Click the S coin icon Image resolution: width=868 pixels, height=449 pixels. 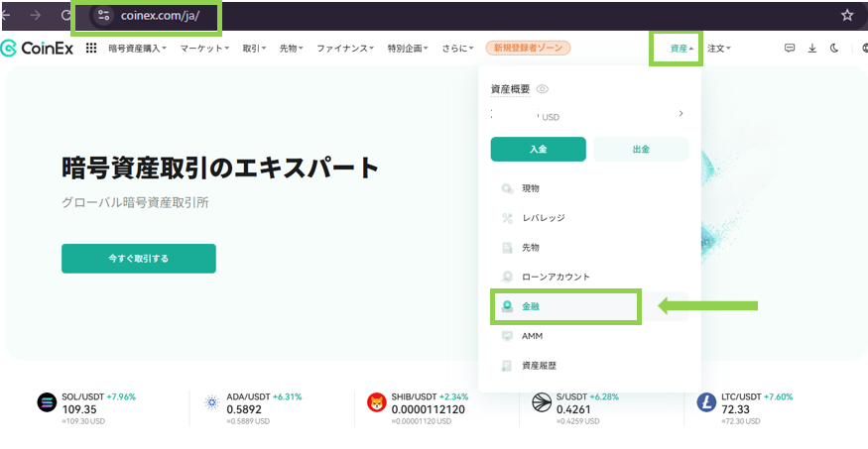pyautogui.click(x=542, y=402)
